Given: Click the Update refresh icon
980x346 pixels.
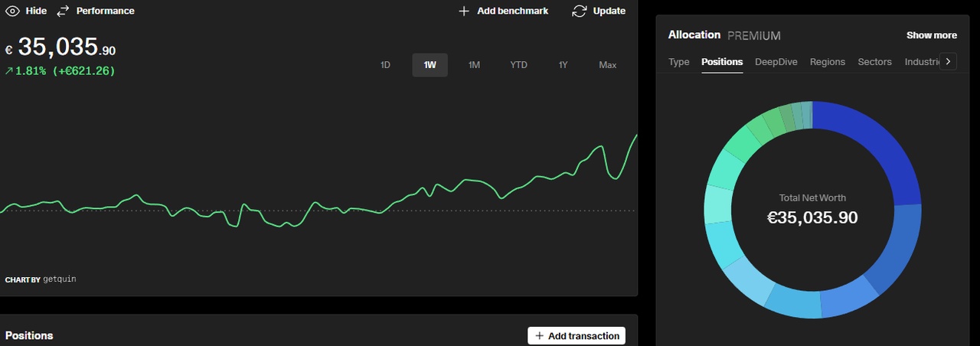Looking at the screenshot, I should 580,11.
